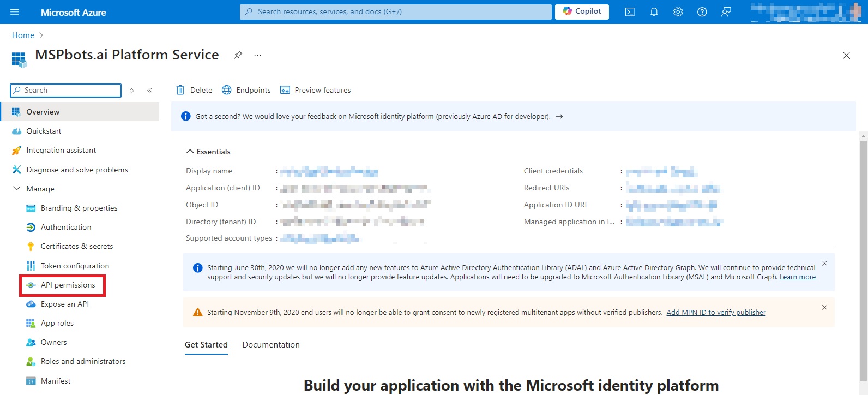Click the Supported account types value

tap(320, 238)
